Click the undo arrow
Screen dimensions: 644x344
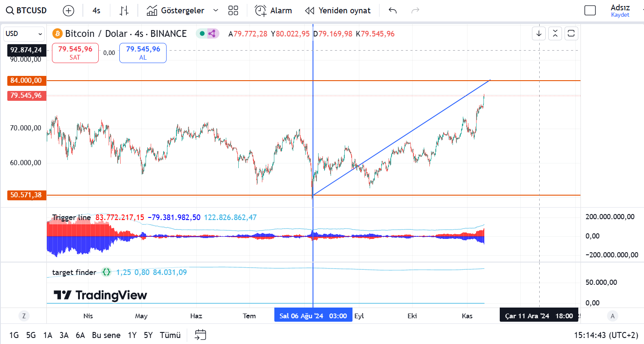click(392, 11)
